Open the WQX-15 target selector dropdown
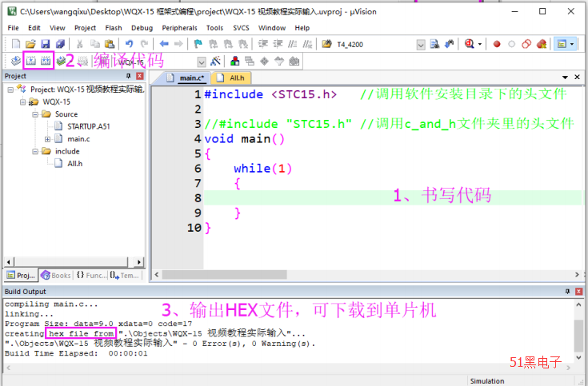The width and height of the screenshot is (588, 386). click(x=202, y=62)
